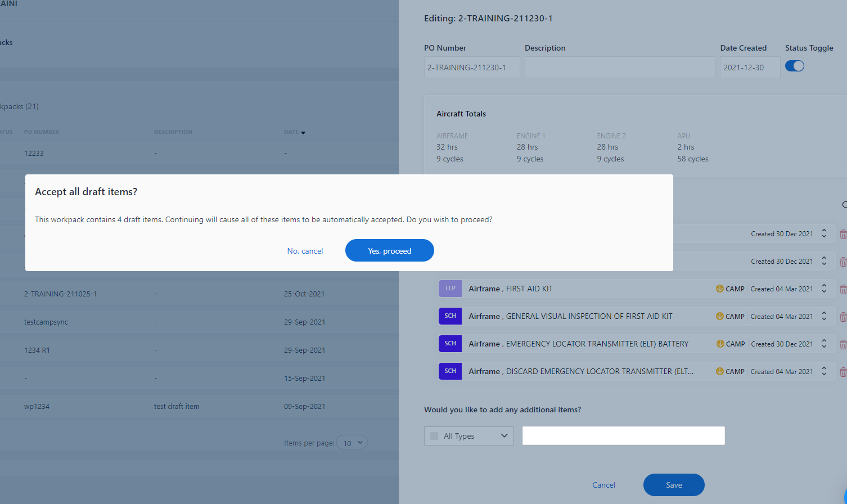Click the trash icon for FIRST AID KIT

pos(843,289)
